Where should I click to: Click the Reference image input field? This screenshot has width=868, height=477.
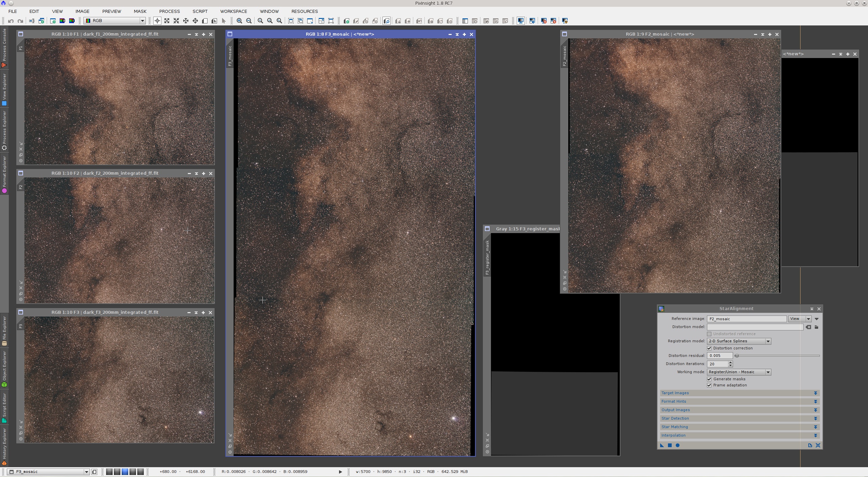point(747,319)
